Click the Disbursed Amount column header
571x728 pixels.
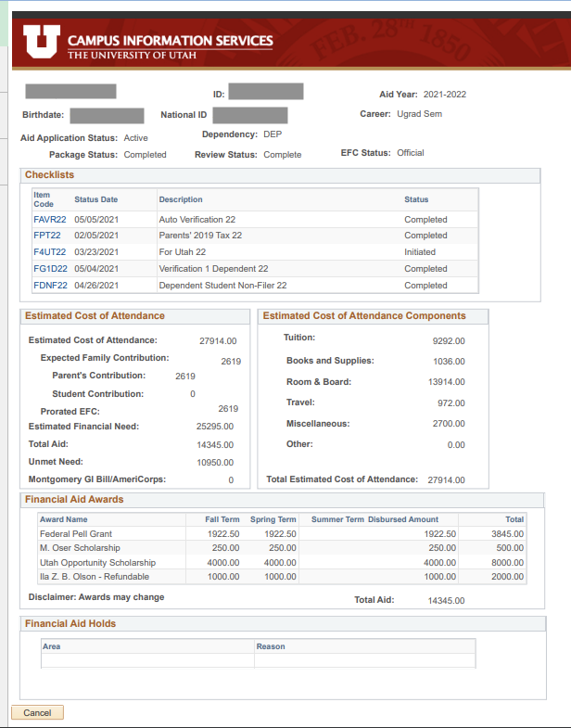[403, 519]
